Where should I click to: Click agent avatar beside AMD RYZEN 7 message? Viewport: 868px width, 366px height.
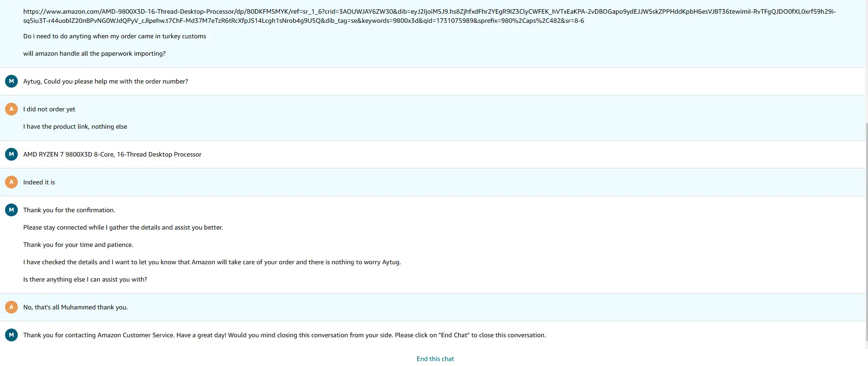(11, 154)
